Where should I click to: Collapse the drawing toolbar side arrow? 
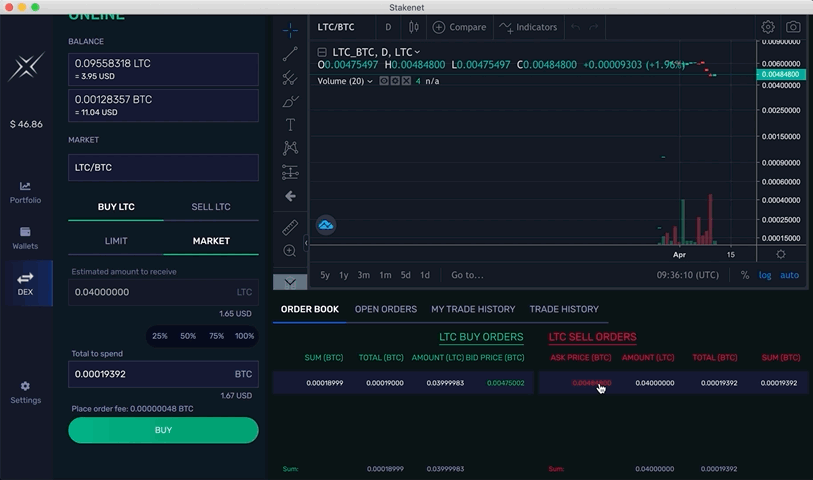(x=306, y=243)
